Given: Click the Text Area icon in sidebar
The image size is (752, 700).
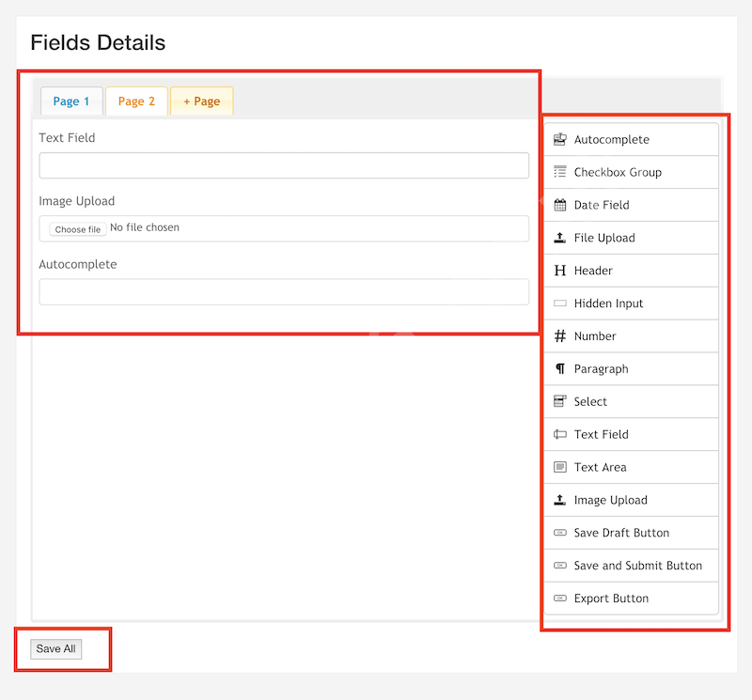Looking at the screenshot, I should 559,467.
